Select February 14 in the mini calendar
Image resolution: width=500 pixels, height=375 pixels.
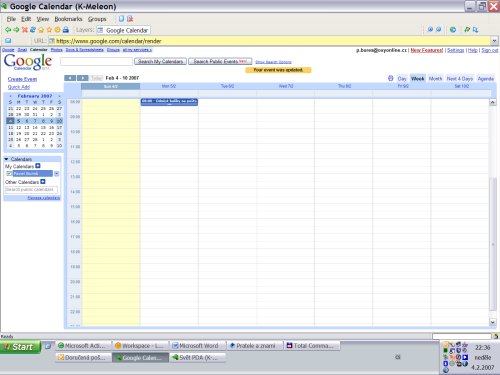pos(35,127)
